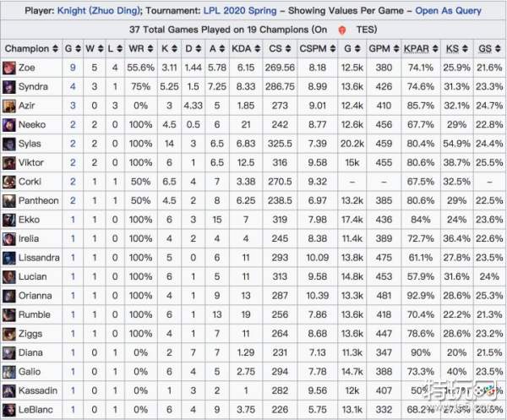Click the TES team logo icon
The width and height of the screenshot is (507, 420).
point(341,29)
